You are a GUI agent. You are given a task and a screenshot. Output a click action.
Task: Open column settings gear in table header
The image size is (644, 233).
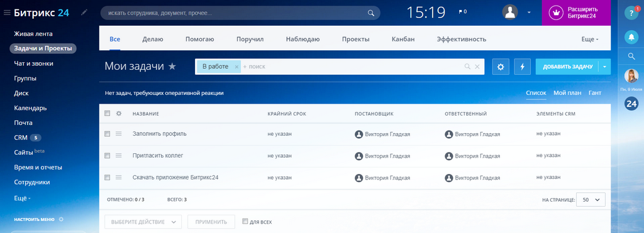pos(119,114)
